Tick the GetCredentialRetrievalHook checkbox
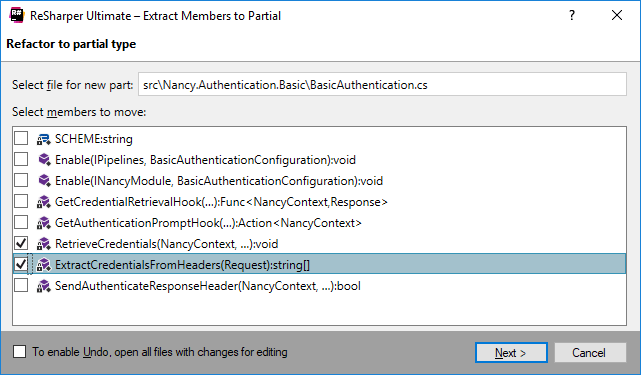Viewport: 641px width, 375px height. point(21,201)
